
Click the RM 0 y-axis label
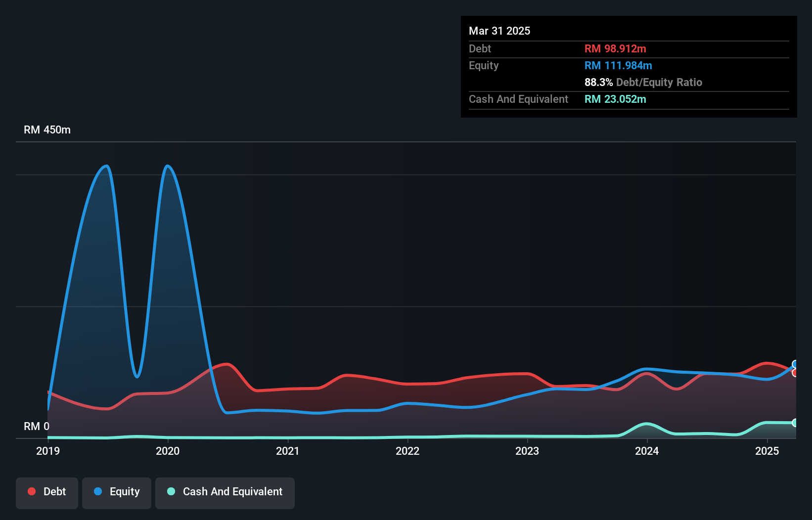point(37,426)
